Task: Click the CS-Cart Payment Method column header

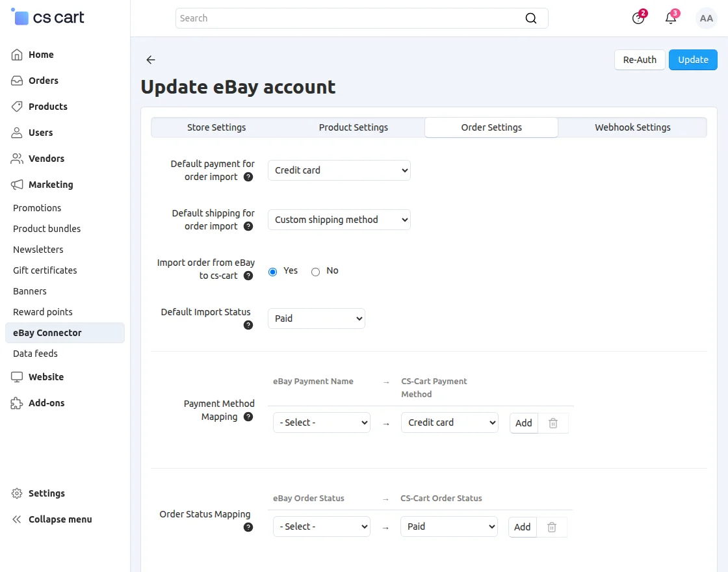Action: coord(434,387)
